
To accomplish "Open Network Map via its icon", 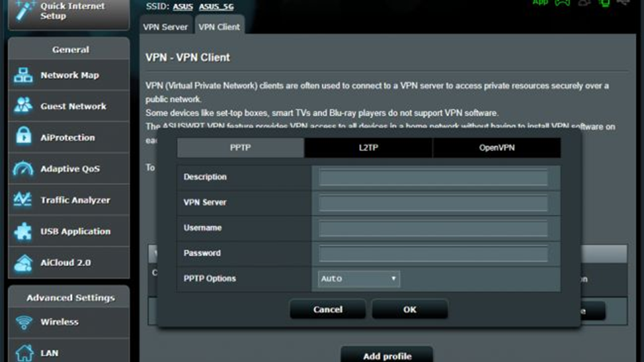I will 23,75.
